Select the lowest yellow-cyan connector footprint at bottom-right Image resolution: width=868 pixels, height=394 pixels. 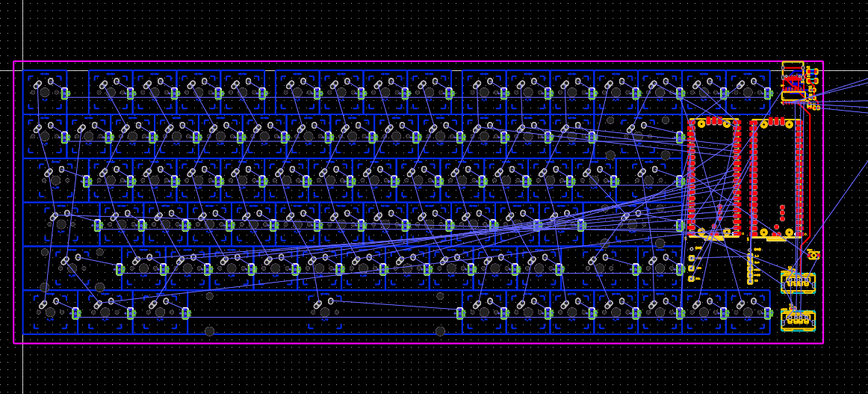click(798, 320)
